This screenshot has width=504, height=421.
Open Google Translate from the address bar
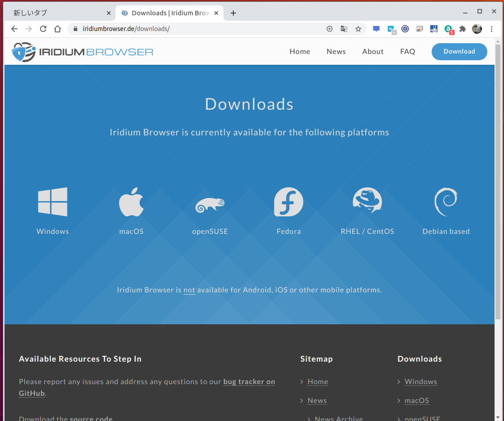click(344, 28)
